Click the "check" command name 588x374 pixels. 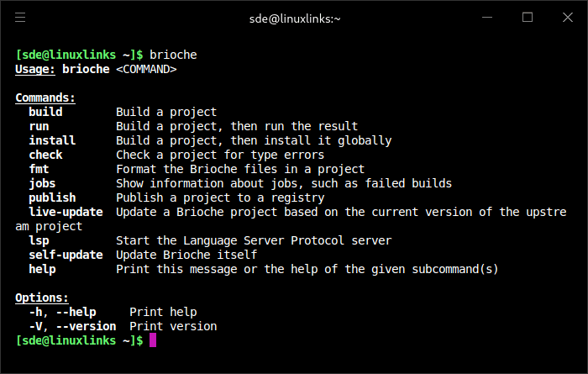point(45,155)
